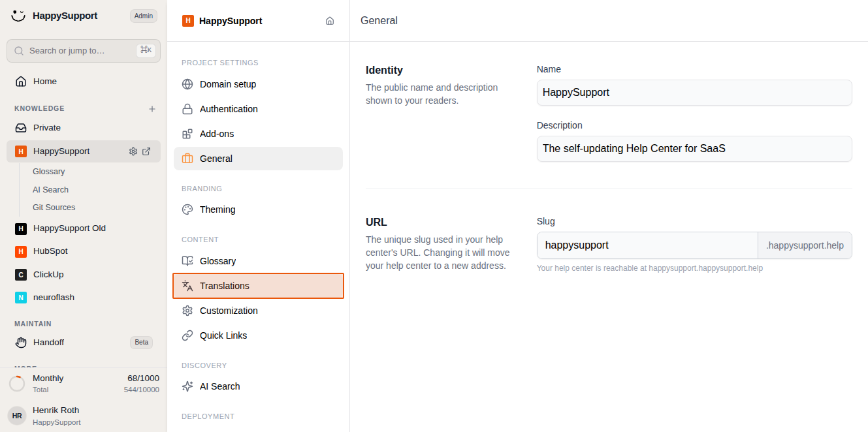The width and height of the screenshot is (868, 432).
Task: Open the HubSpot project
Action: point(84,251)
